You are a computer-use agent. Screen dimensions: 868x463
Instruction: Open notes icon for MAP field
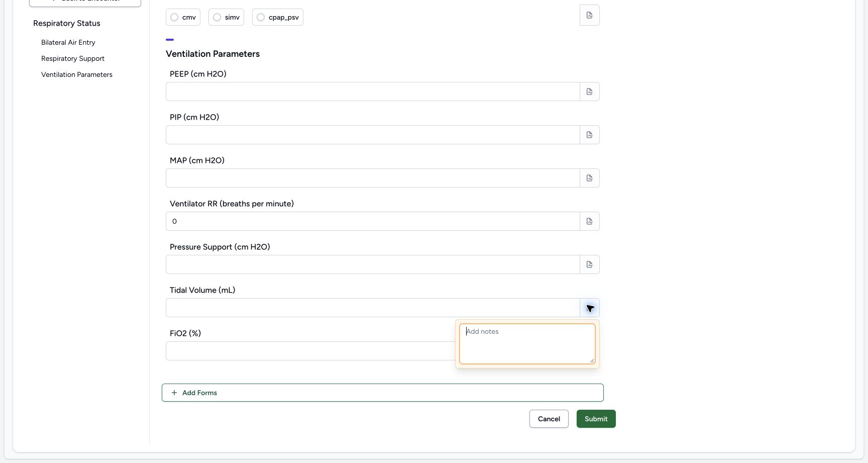590,178
